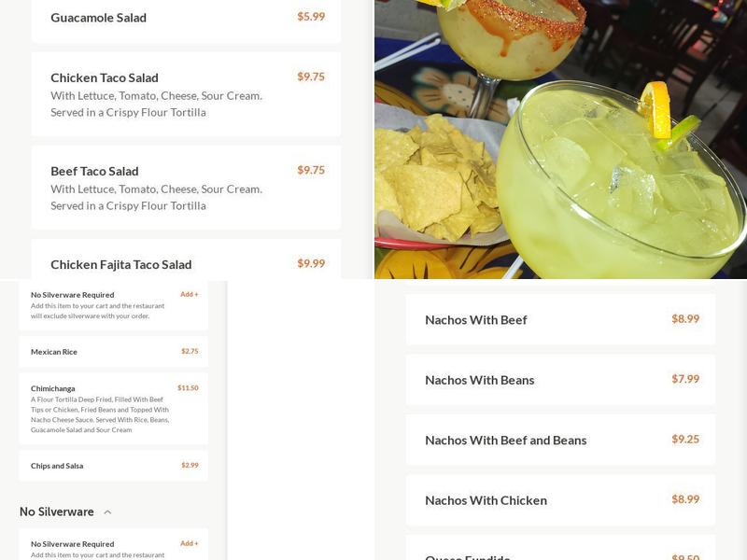Click the $2.99 price for Chips and Salsa
Viewport: 747px width, 560px height.
tap(189, 464)
